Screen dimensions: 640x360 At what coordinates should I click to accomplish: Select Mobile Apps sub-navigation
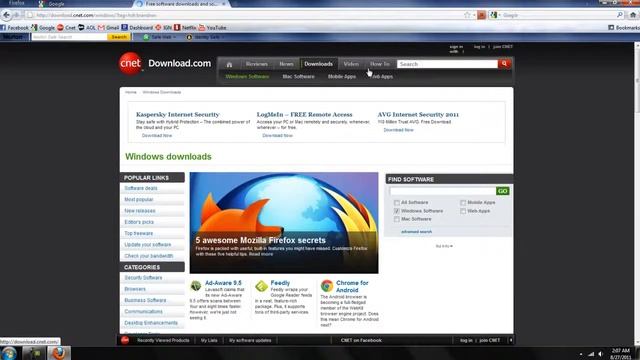click(342, 76)
